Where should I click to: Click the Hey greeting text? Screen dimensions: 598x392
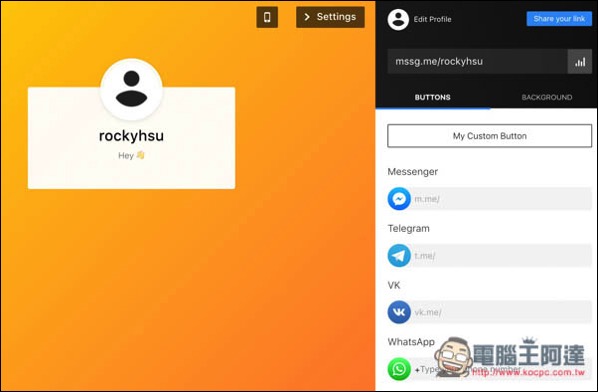point(131,155)
